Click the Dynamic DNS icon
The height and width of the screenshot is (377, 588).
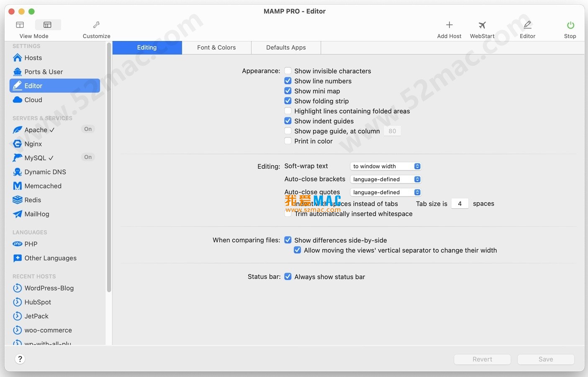[17, 172]
